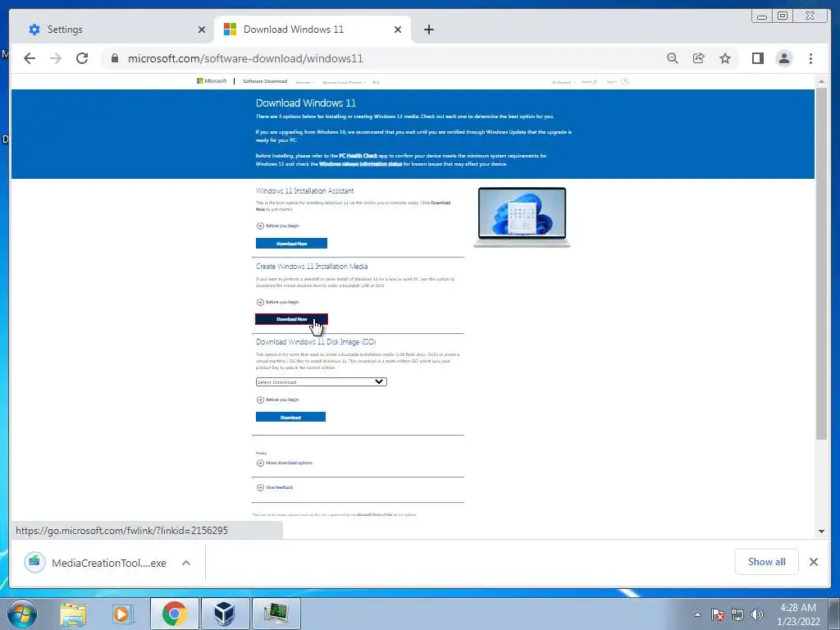Close the downloads bar
The width and height of the screenshot is (840, 630).
point(814,561)
